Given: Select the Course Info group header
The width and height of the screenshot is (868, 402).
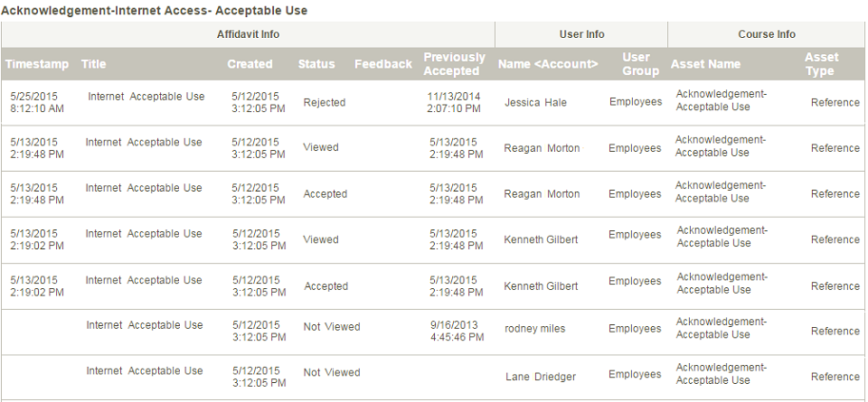Looking at the screenshot, I should (x=767, y=34).
